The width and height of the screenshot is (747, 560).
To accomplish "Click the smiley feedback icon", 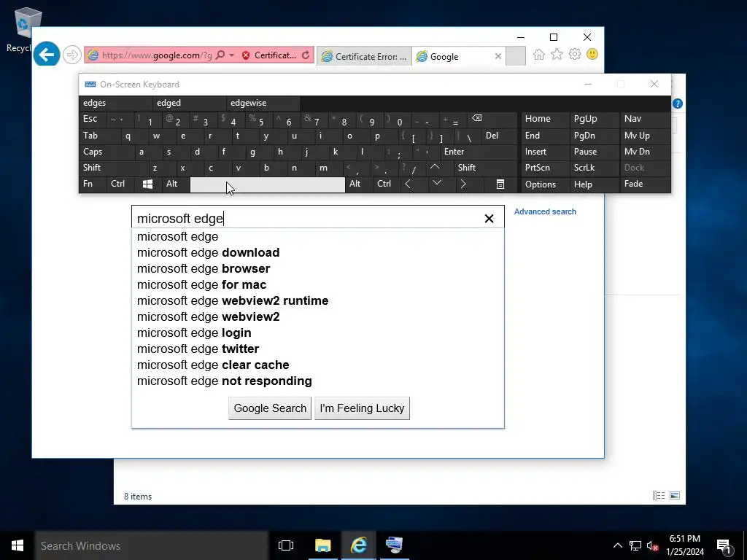I will 592,54.
